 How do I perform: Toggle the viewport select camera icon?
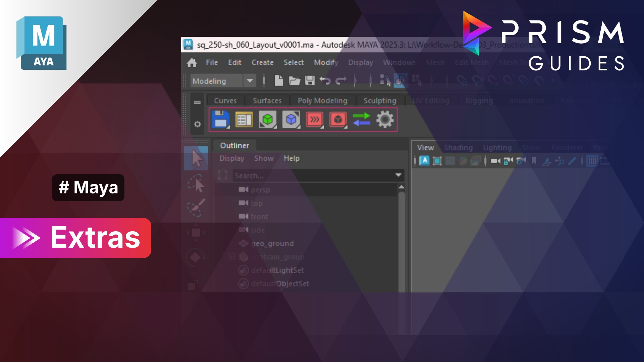[495, 161]
